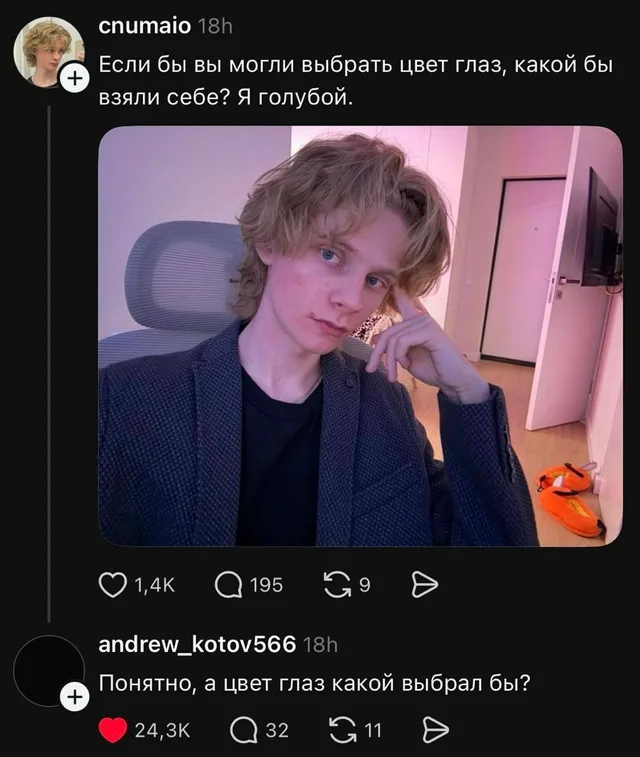Select the reply text about eye color
The width and height of the screenshot is (640, 757).
[314, 684]
